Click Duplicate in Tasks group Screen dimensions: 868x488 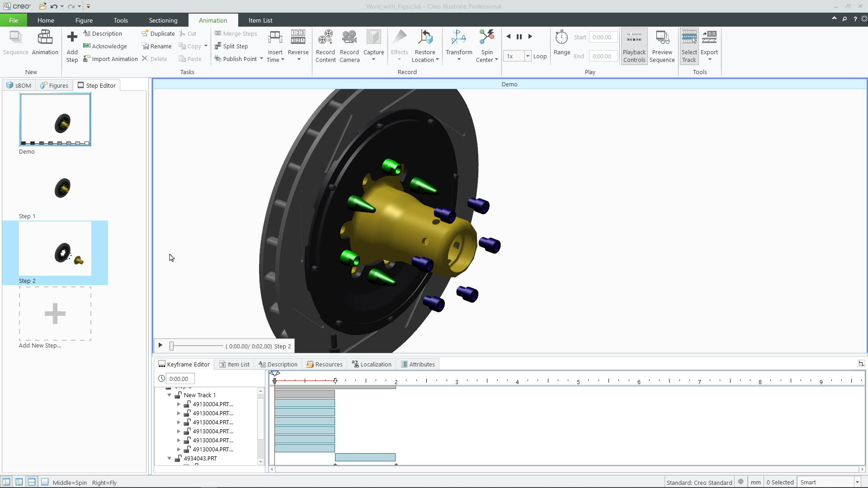[x=158, y=33]
